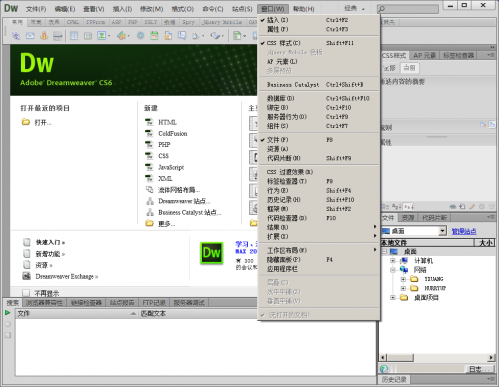499x387 pixels.
Task: Click the search field in the title bar
Action: (x=408, y=9)
